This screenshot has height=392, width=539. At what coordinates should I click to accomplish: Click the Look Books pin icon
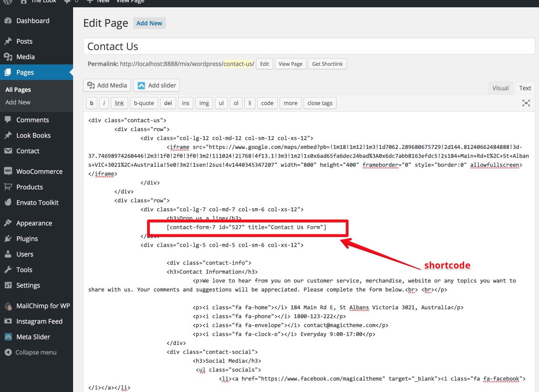pos(8,135)
